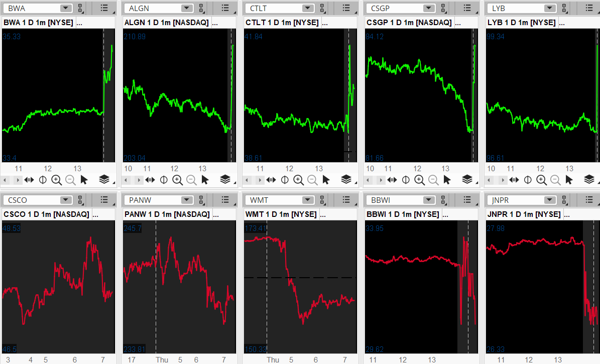Expand the PANW symbol dropdown

[x=187, y=200]
